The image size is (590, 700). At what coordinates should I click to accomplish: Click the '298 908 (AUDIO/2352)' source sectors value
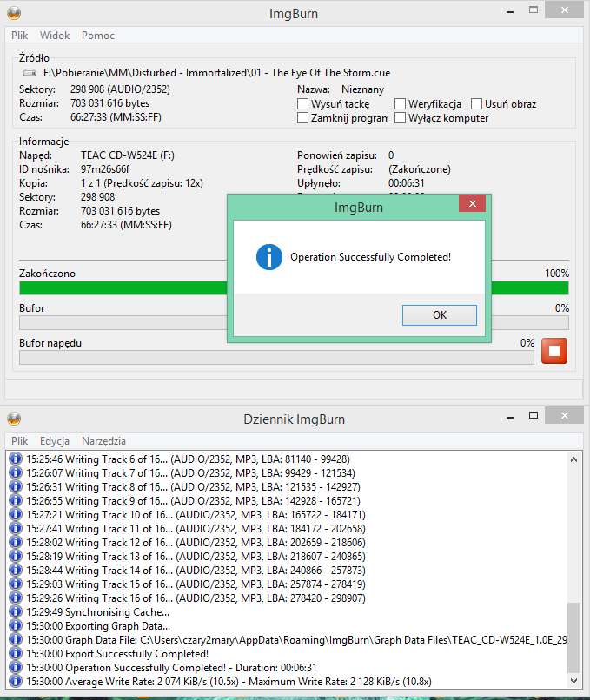tap(120, 89)
